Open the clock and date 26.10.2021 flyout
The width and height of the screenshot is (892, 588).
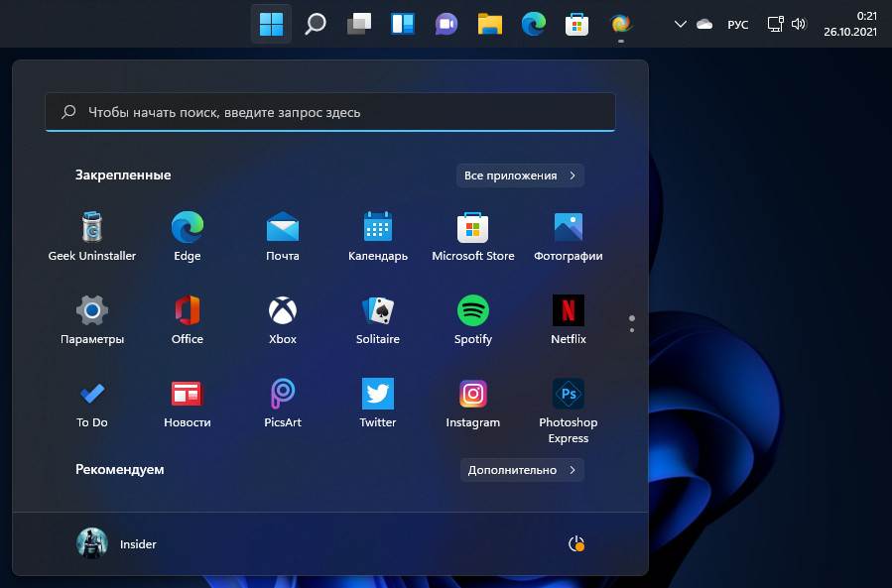pyautogui.click(x=850, y=24)
